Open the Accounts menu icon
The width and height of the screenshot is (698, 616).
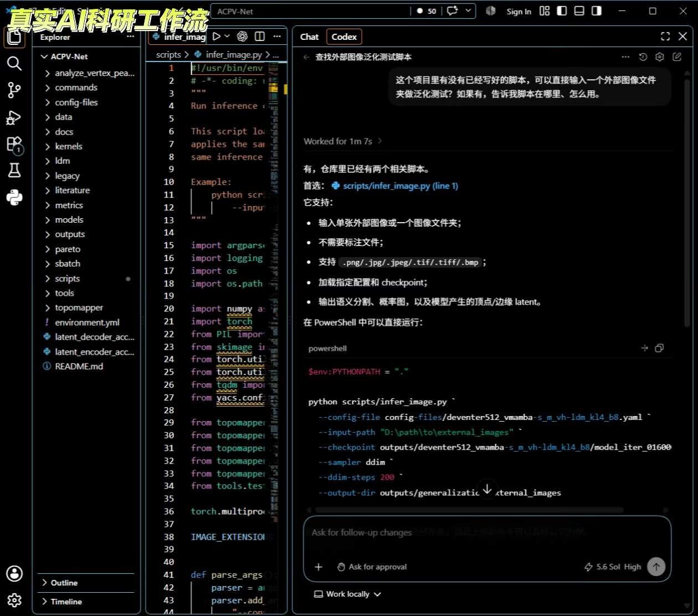click(14, 573)
